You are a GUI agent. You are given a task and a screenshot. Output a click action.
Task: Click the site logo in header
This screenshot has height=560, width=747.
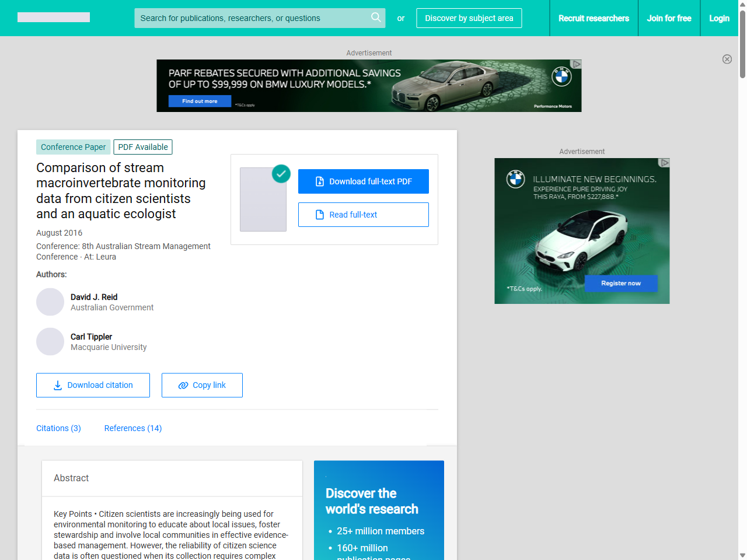tap(54, 17)
